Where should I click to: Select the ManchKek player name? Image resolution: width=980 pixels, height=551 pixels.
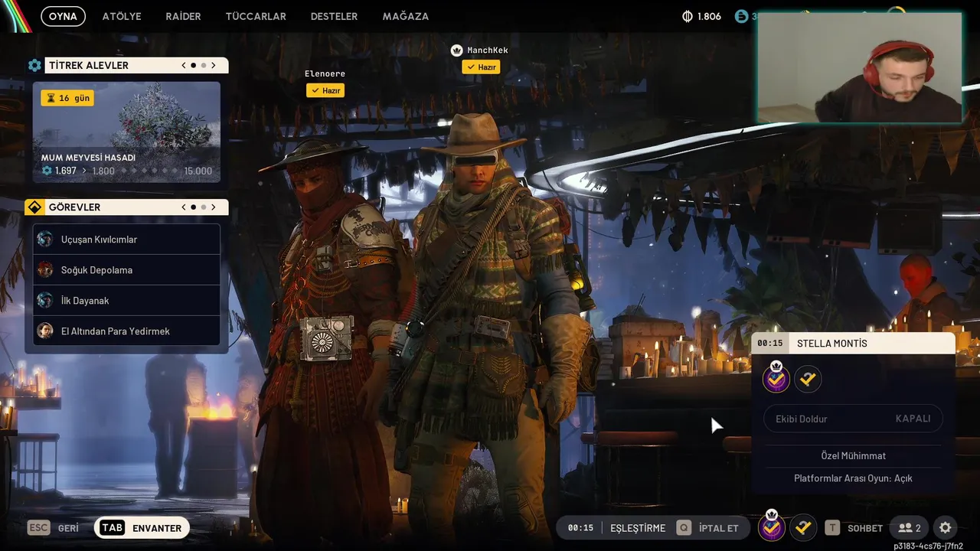tap(488, 51)
